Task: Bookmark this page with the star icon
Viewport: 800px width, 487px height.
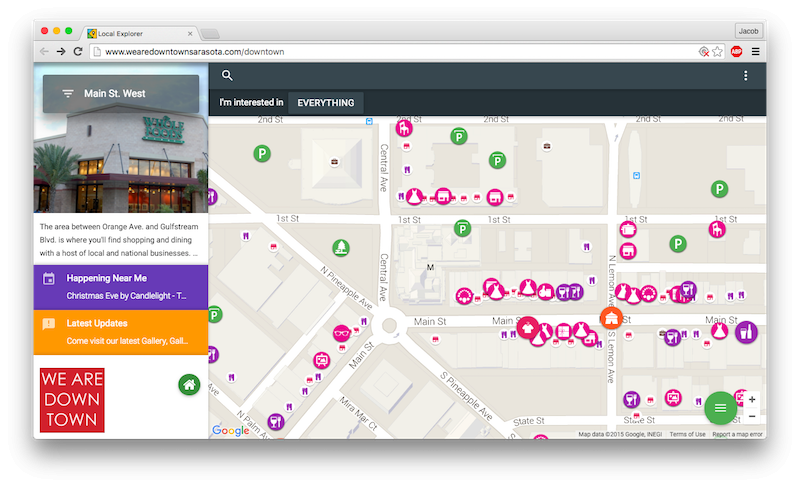Action: 717,51
